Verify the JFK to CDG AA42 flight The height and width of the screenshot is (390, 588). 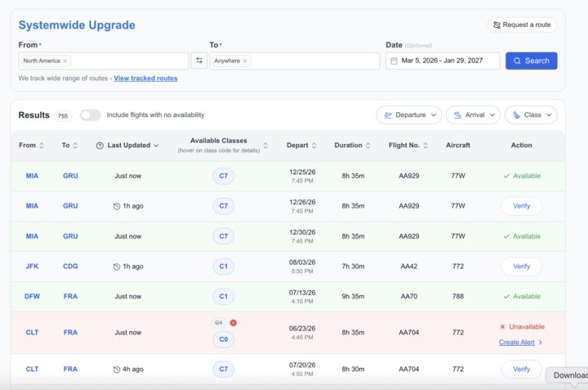point(521,267)
